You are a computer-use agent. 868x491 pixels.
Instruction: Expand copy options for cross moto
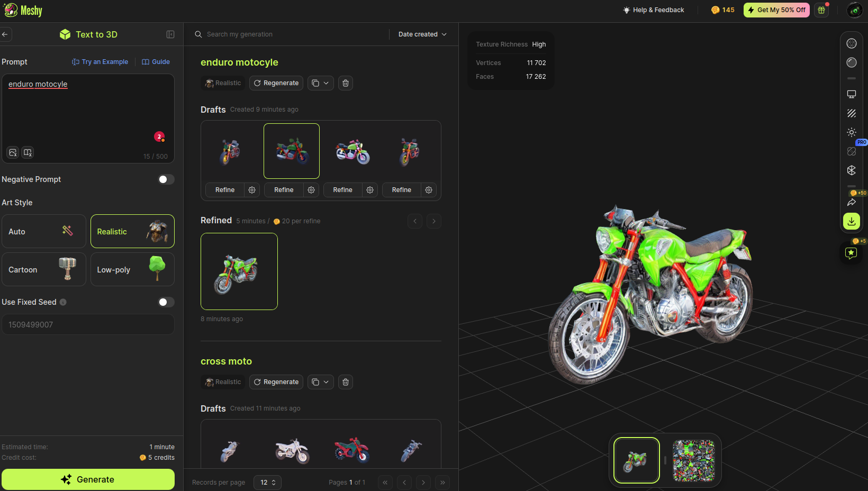click(321, 382)
